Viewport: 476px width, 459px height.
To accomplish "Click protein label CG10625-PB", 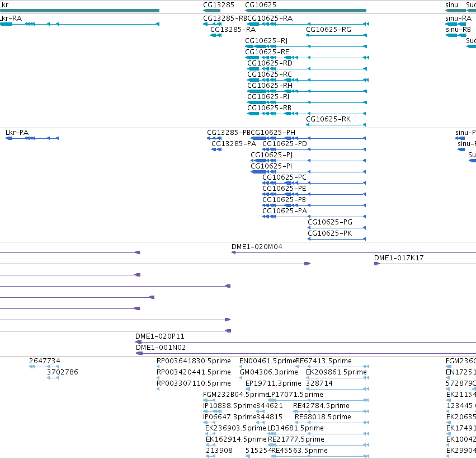I will click(x=284, y=200).
